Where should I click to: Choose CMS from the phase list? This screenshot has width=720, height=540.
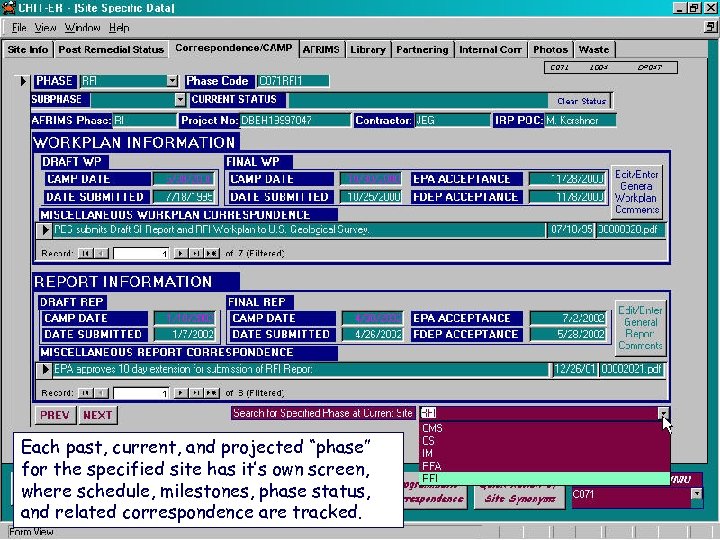point(544,428)
